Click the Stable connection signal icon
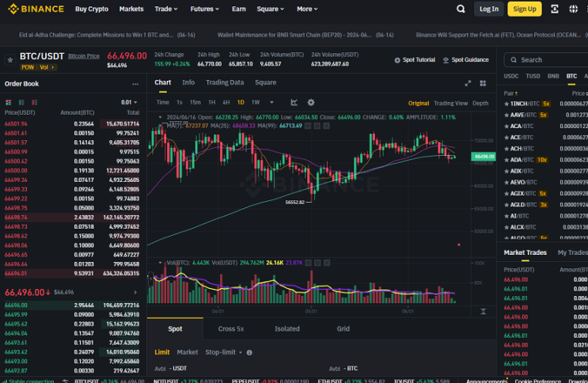This screenshot has width=588, height=383. (x=5, y=381)
